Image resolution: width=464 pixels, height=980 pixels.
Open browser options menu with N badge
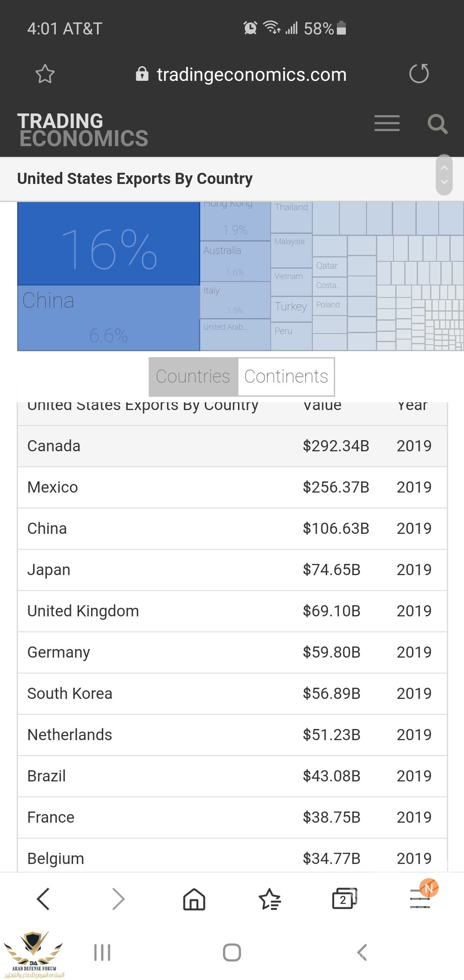click(420, 898)
